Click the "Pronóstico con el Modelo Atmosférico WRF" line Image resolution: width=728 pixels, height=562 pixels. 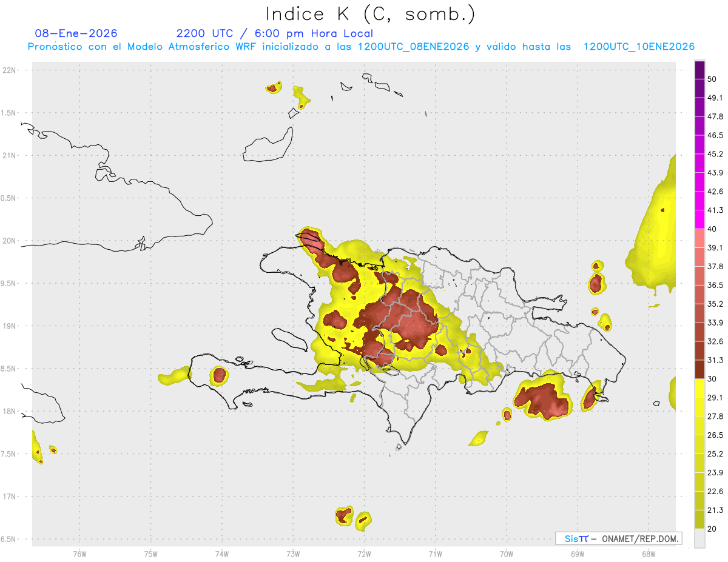[361, 47]
